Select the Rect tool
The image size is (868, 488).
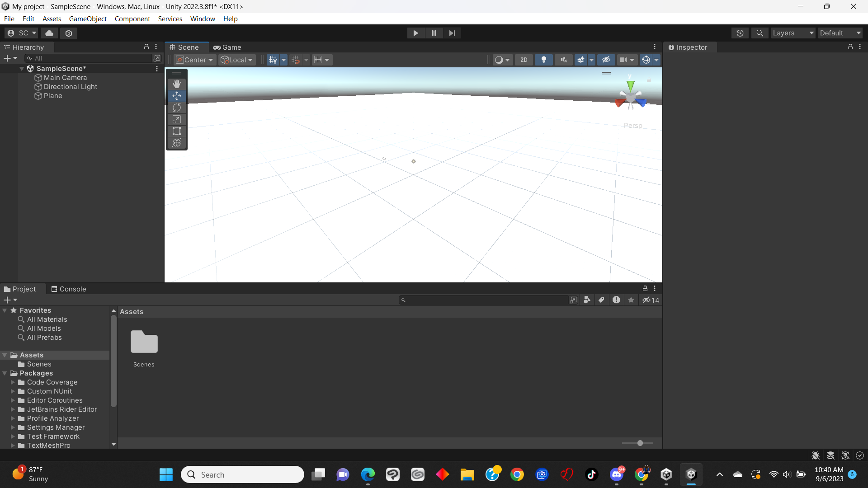pyautogui.click(x=177, y=131)
